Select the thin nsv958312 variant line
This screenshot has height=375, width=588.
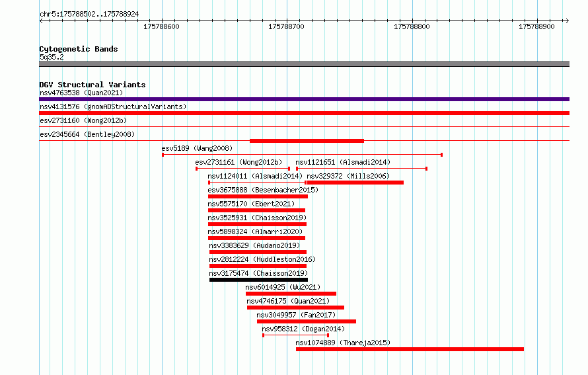tap(295, 335)
